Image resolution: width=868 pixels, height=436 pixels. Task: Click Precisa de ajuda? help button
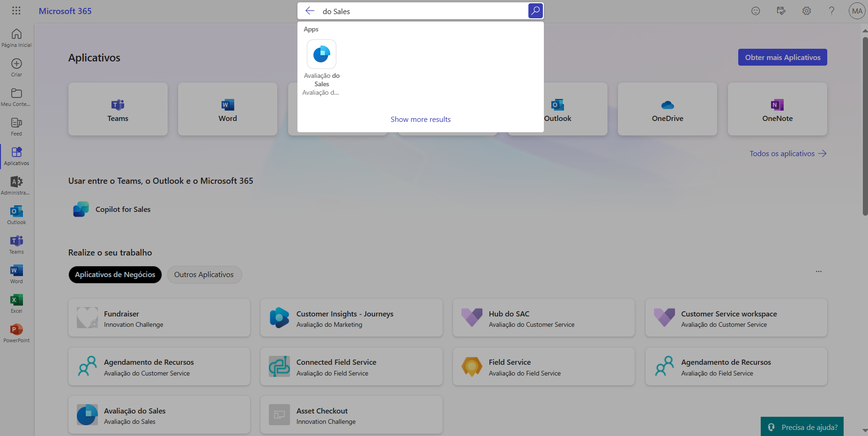[x=802, y=427]
